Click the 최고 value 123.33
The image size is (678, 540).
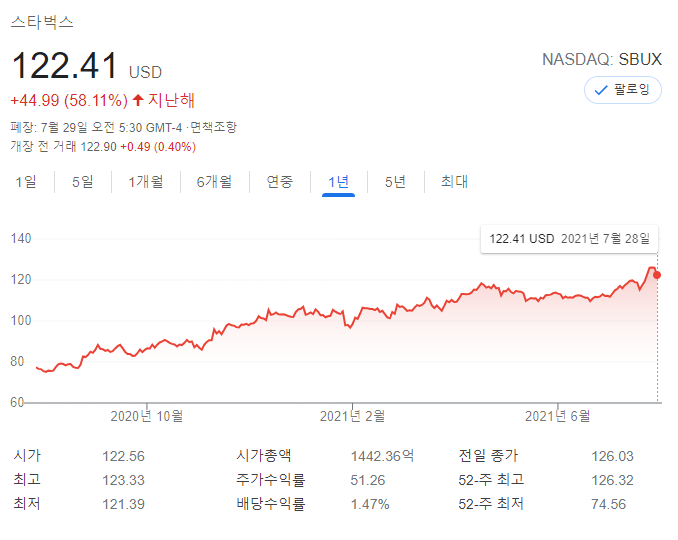pyautogui.click(x=123, y=480)
